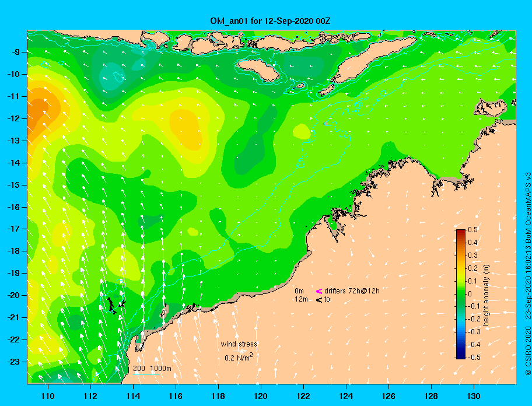Click the "drifters 72h@12h" legend text
Viewport: 532px width, 406px height.
point(352,291)
